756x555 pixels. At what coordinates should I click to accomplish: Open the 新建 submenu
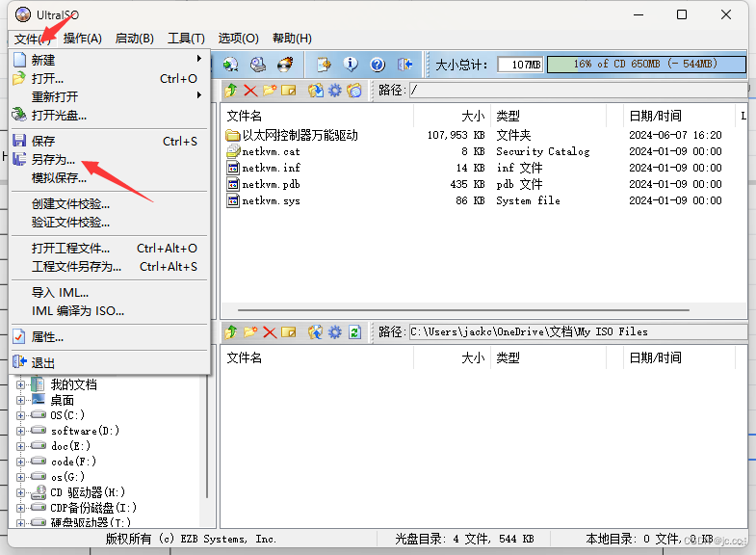click(110, 60)
